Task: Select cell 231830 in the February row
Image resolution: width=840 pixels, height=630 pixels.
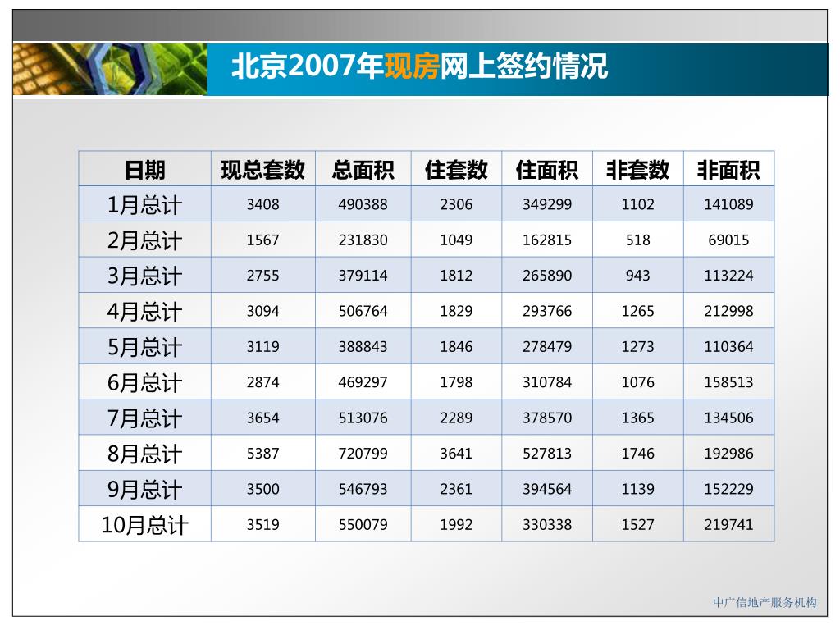Action: [x=363, y=240]
